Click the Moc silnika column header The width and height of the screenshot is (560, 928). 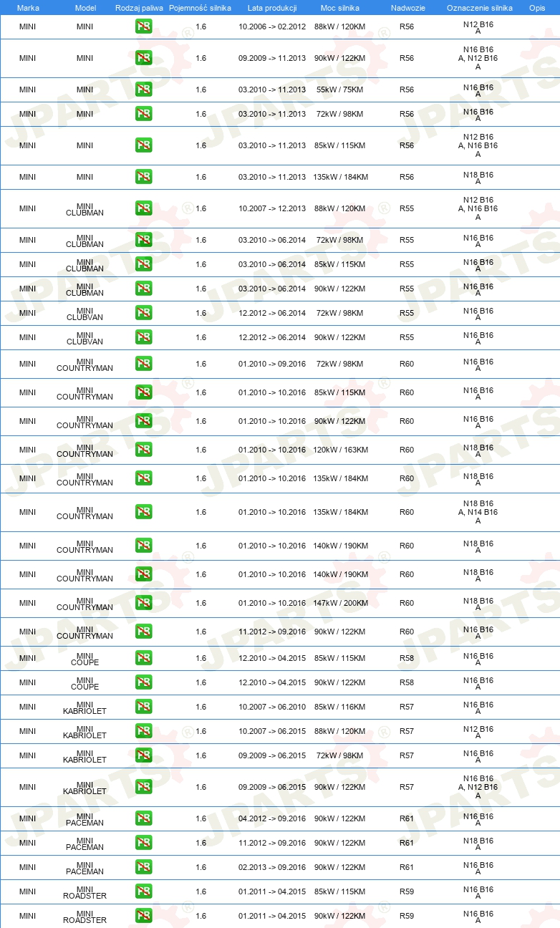tap(341, 8)
